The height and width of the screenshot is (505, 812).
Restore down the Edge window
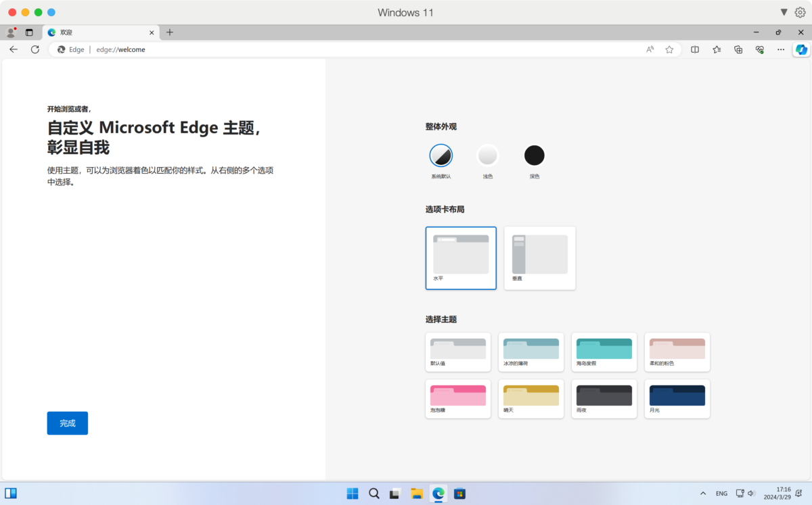coord(778,32)
